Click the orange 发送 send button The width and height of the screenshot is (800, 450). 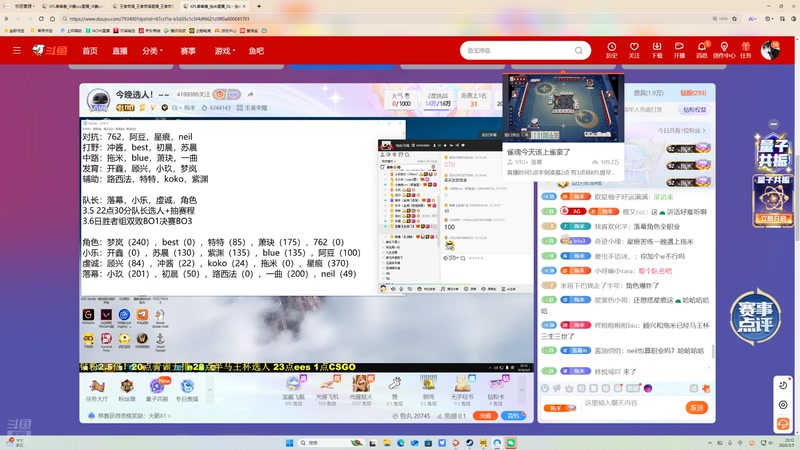tap(696, 407)
